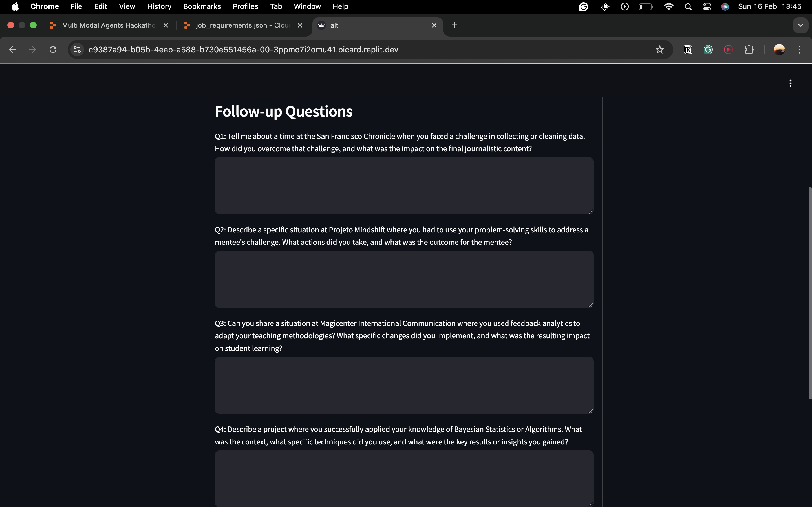The width and height of the screenshot is (812, 507).
Task: Click the Q1 San Francisco Chronicle answer box
Action: [x=404, y=185]
